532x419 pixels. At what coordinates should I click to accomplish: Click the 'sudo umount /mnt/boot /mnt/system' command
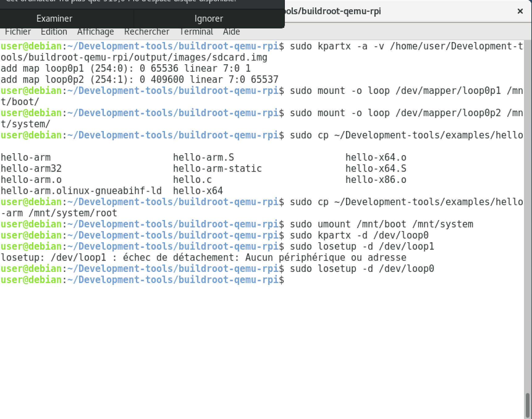382,224
